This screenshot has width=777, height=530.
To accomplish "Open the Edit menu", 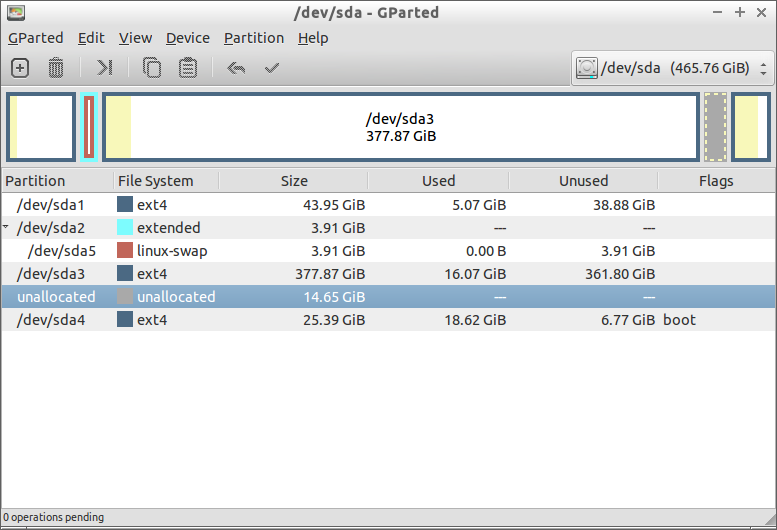I will (x=91, y=38).
